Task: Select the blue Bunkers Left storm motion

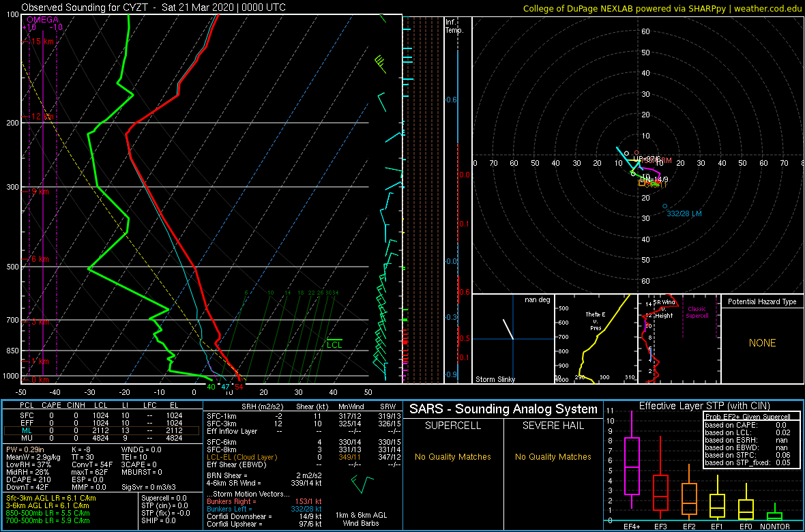Action: [264, 508]
